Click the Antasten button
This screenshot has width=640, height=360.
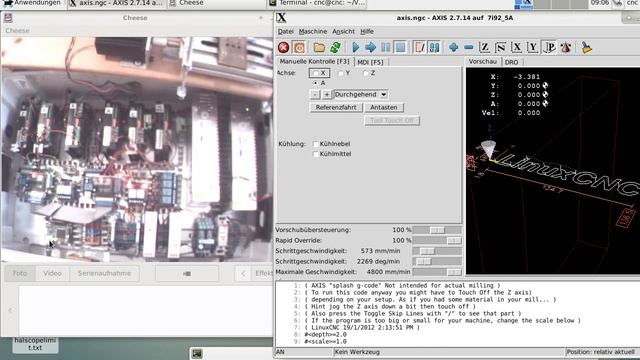384,107
